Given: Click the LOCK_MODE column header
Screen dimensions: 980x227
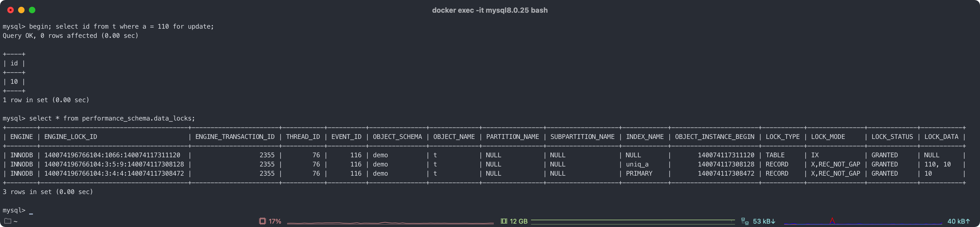Looking at the screenshot, I should point(828,137).
